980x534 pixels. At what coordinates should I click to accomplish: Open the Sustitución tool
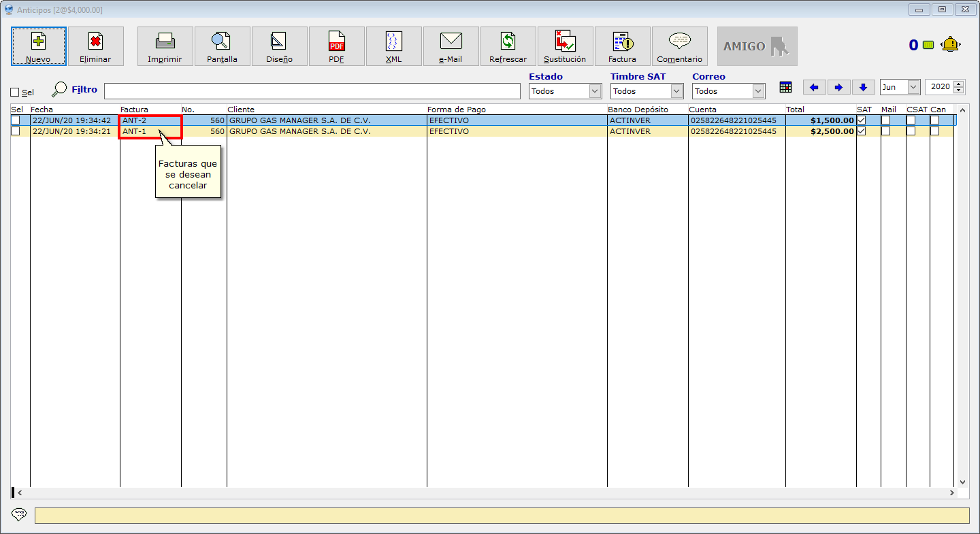[x=565, y=41]
